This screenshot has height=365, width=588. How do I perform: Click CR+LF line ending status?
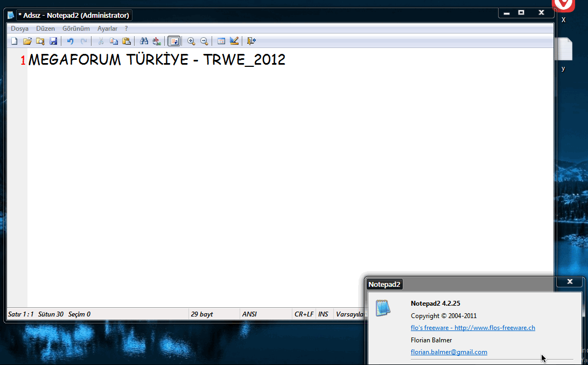coord(304,314)
